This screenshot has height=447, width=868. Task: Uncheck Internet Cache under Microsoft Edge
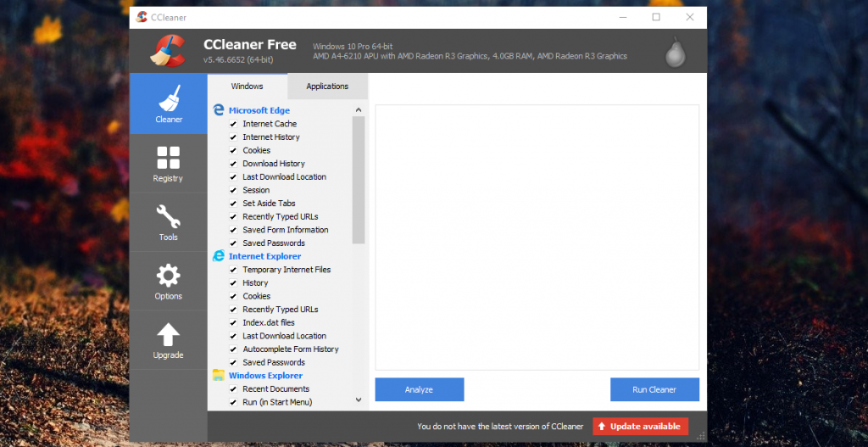pos(233,124)
